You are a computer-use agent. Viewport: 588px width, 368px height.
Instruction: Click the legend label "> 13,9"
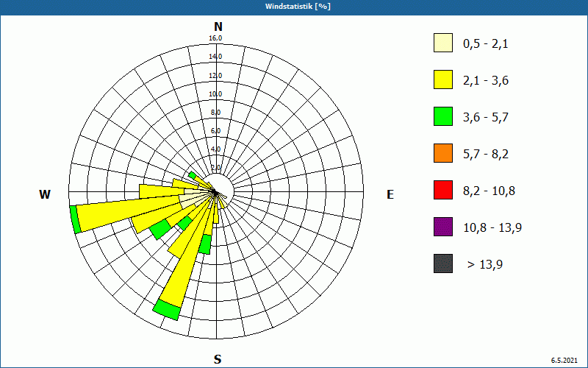(485, 265)
